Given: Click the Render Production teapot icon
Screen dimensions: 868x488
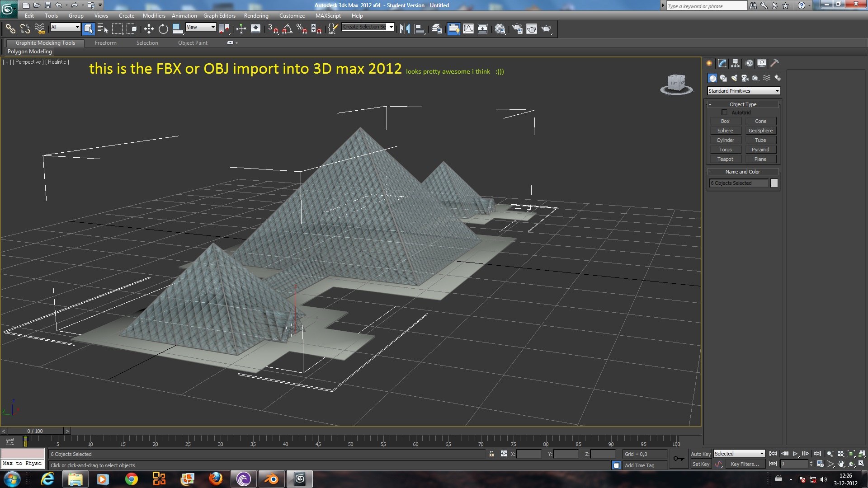Looking at the screenshot, I should tap(546, 29).
